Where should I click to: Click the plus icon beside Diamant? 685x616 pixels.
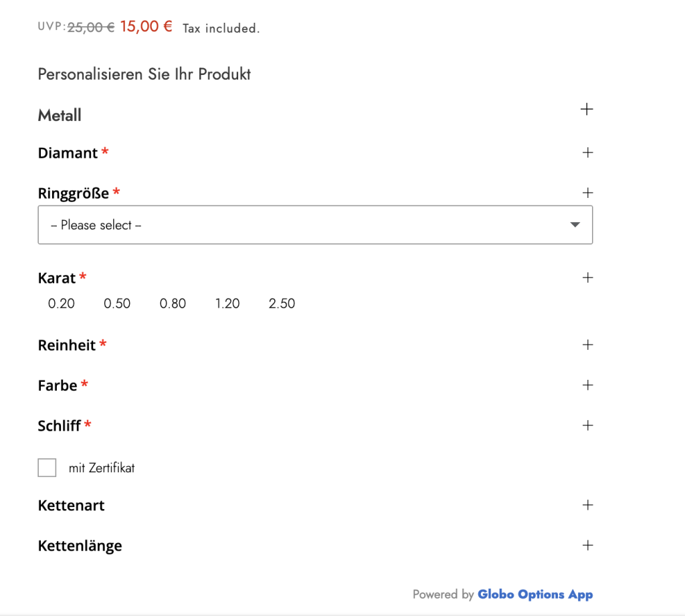click(x=587, y=152)
